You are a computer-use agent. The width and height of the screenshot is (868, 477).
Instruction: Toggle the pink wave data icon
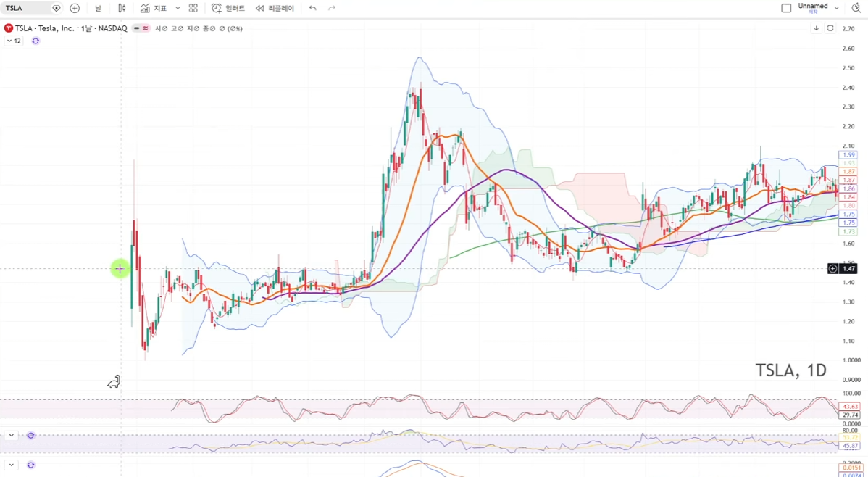(146, 28)
